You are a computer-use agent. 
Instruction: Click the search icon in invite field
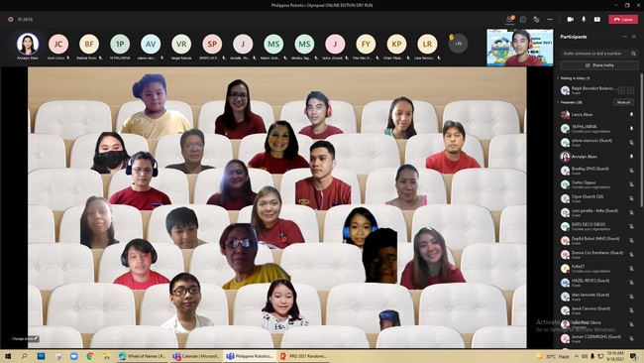pos(634,54)
